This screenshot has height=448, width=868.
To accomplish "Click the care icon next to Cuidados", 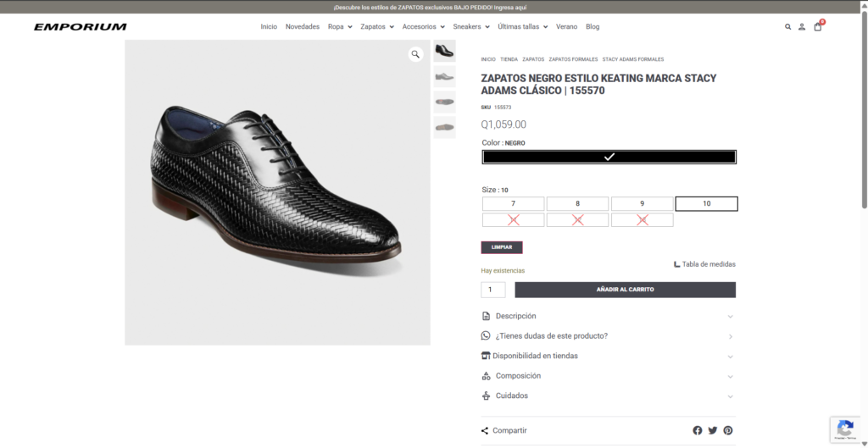I will point(486,395).
